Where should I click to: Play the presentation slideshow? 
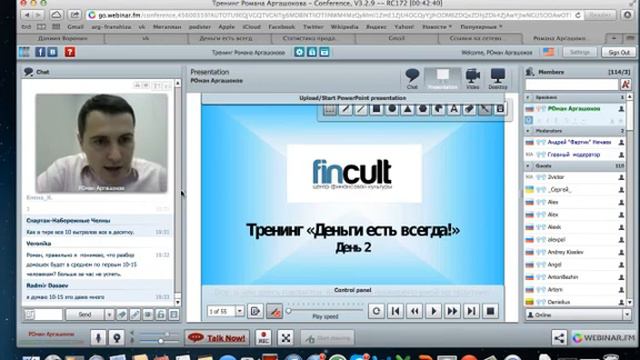[433, 311]
